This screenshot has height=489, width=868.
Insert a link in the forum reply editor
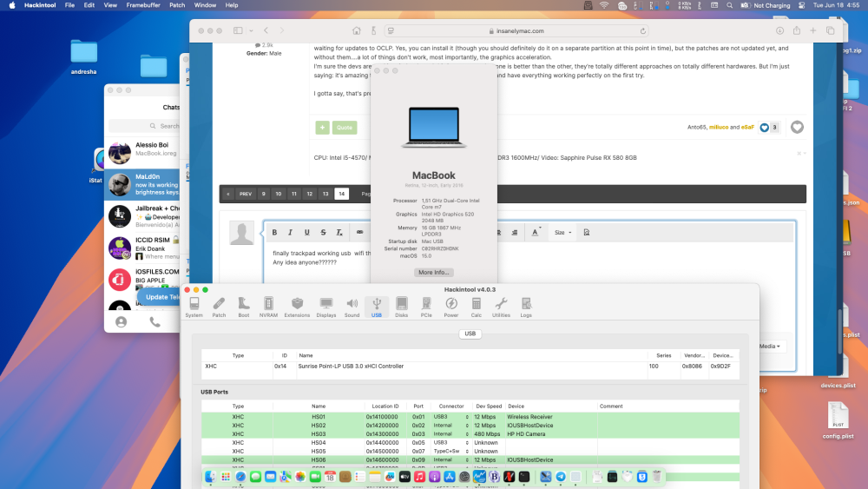360,233
